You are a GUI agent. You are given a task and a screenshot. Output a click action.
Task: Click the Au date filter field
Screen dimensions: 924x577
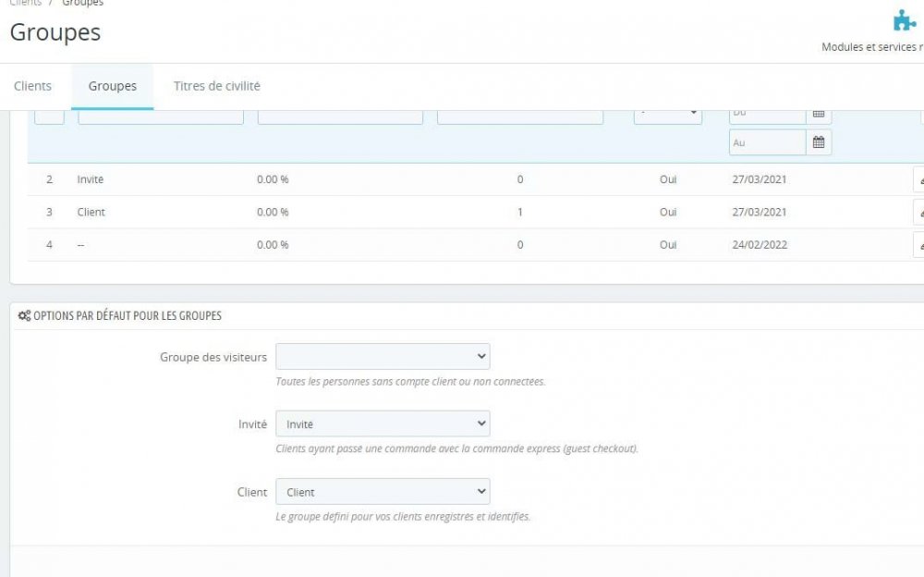coord(767,142)
